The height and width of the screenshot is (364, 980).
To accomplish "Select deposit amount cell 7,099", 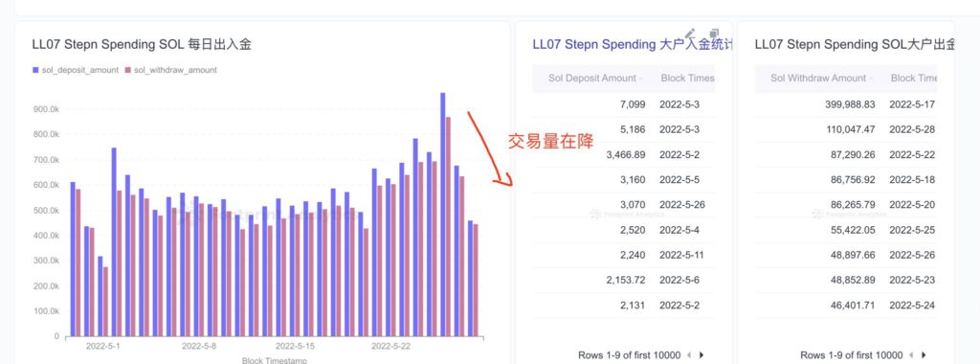I will click(634, 104).
